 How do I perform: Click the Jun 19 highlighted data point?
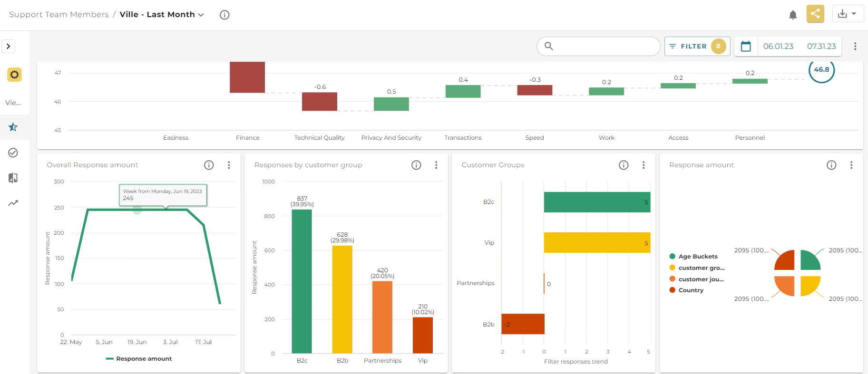[137, 210]
